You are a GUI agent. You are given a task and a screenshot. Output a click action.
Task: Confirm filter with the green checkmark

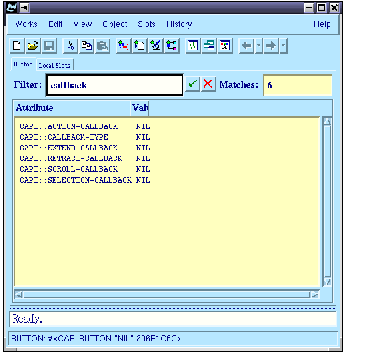click(192, 84)
